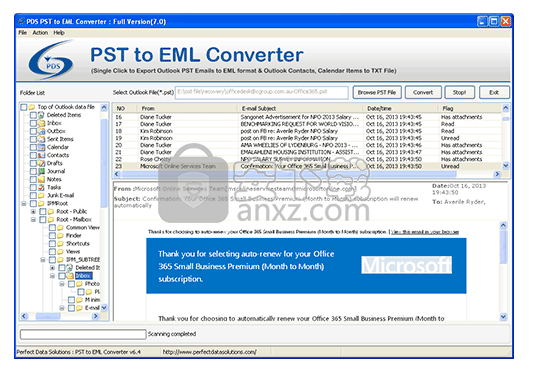Select email row 22 from Rose Chetty

[x=307, y=159]
